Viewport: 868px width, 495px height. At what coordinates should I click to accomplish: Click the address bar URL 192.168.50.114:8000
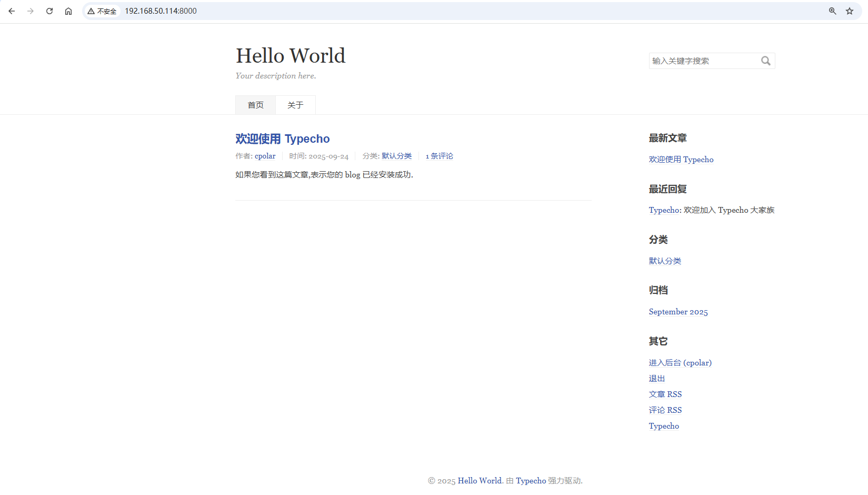[x=161, y=11]
